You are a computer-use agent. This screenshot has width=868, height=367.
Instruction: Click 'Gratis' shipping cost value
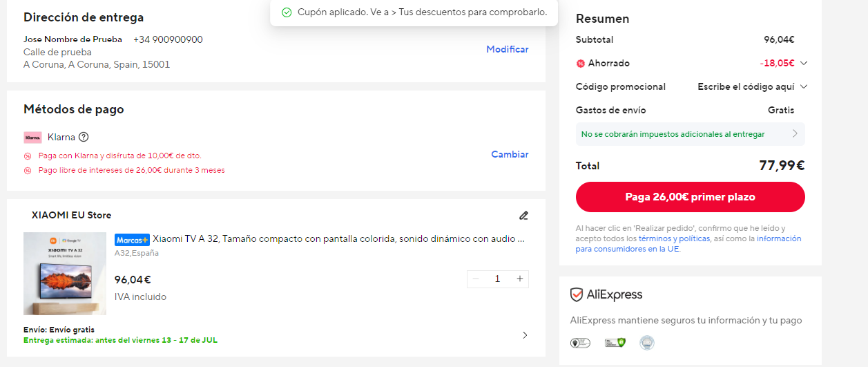(781, 111)
